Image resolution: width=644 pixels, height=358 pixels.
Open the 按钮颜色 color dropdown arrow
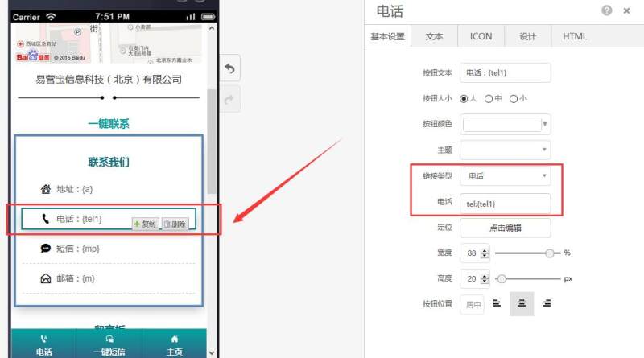[545, 124]
